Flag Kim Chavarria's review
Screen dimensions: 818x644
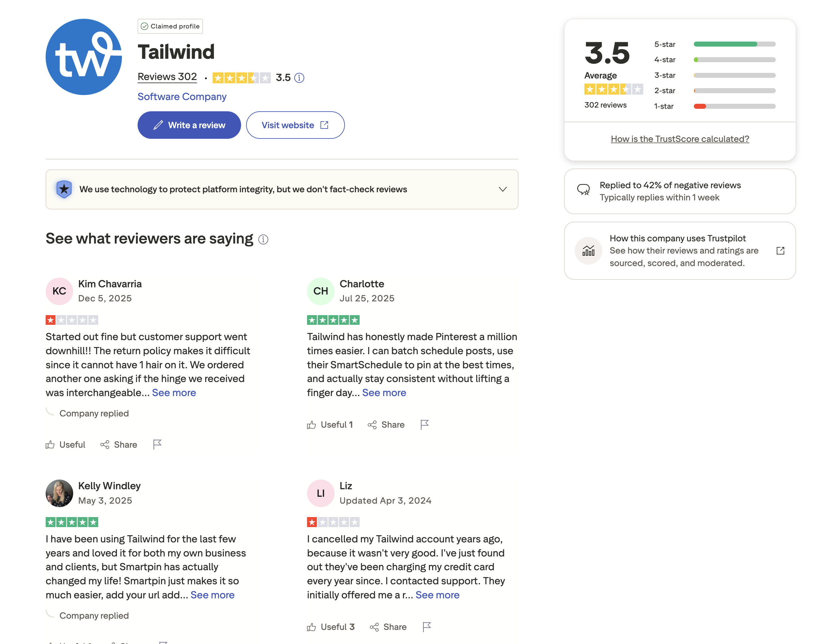point(157,444)
